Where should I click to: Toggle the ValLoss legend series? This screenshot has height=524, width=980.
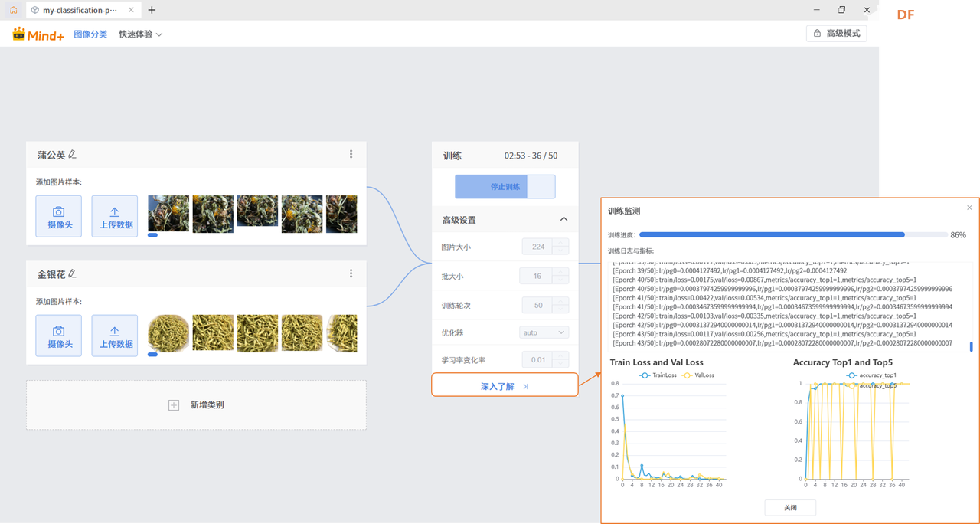pos(698,375)
